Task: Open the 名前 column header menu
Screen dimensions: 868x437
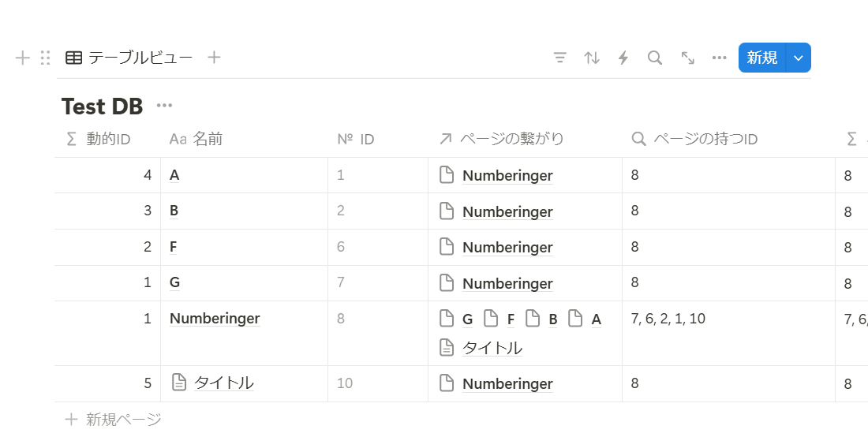Action: click(x=196, y=140)
